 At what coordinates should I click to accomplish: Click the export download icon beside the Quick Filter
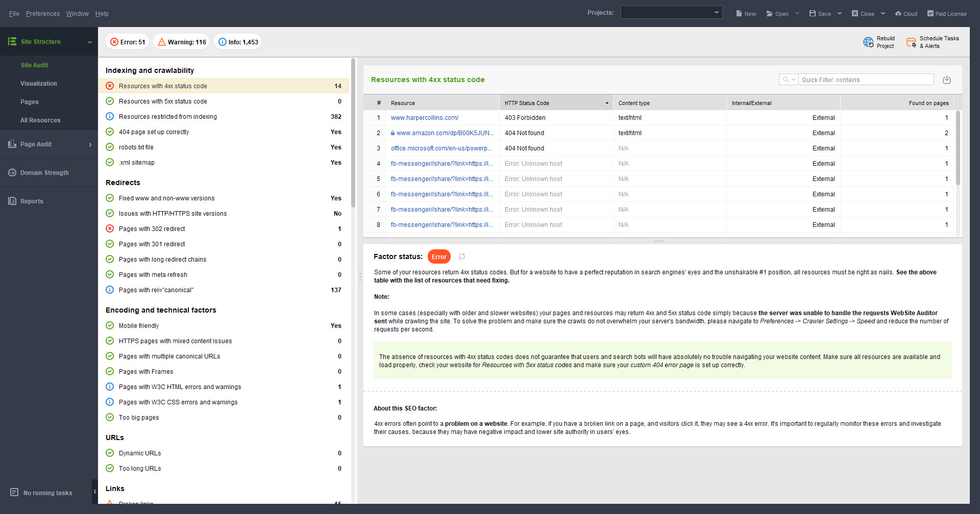click(x=947, y=80)
